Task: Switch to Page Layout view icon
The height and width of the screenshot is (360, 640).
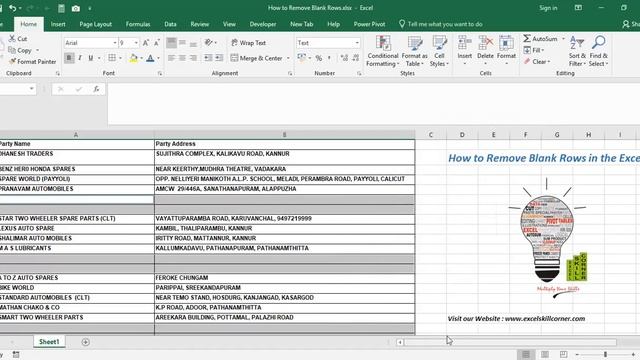Action: click(544, 354)
